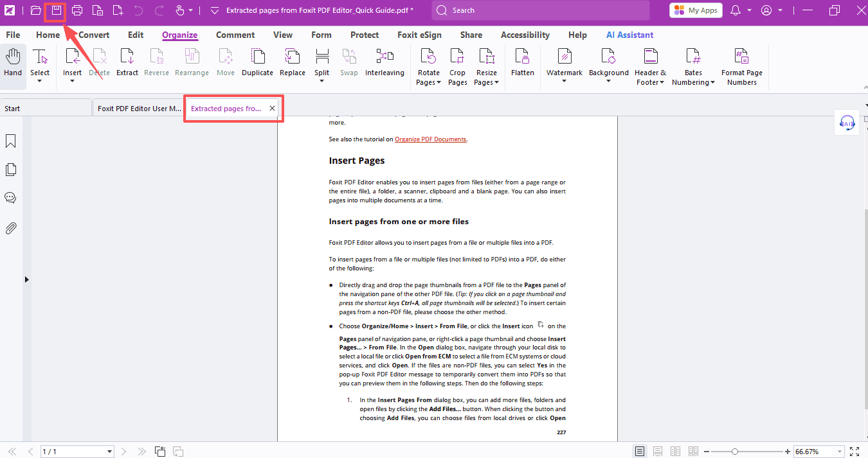Switch to the Foxit eSign tab

419,35
